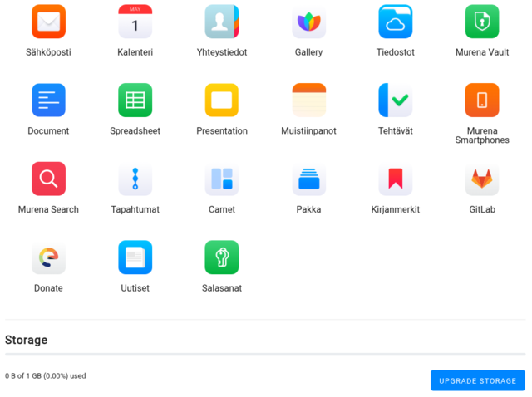
Task: Open Murena Vault shield icon
Action: click(x=482, y=22)
